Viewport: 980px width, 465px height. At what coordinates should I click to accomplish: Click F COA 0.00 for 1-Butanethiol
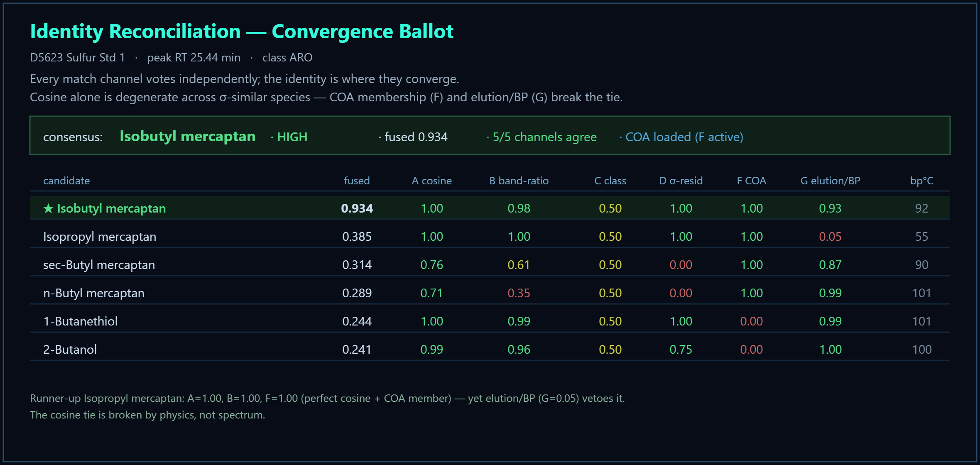(x=751, y=321)
